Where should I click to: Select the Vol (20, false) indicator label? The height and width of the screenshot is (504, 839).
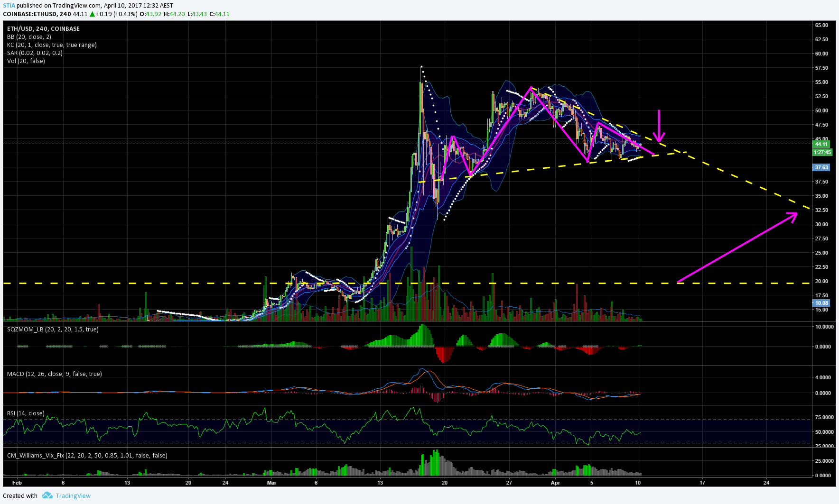click(26, 61)
